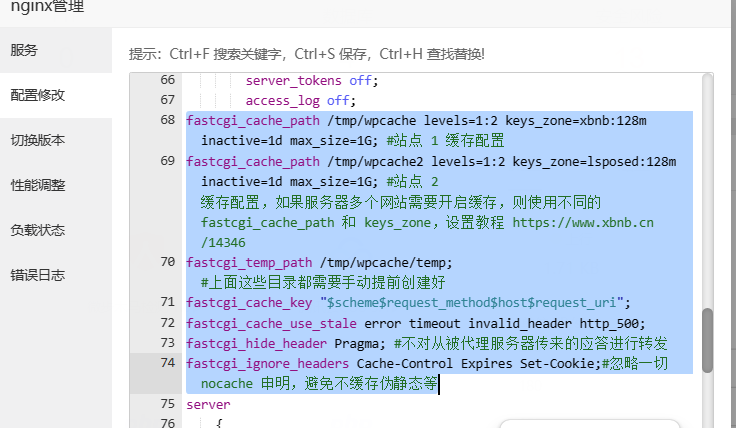
Task: Select line number 70 in the gutter
Action: pos(166,263)
